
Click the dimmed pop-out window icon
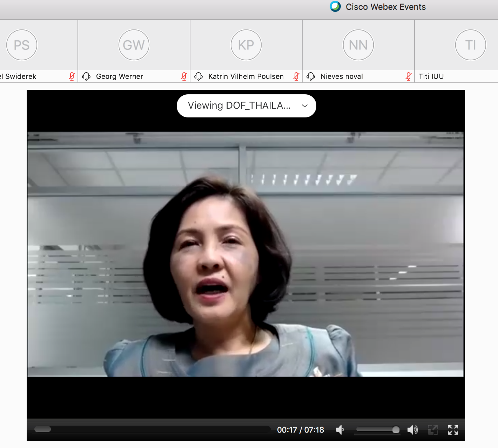coord(433,430)
